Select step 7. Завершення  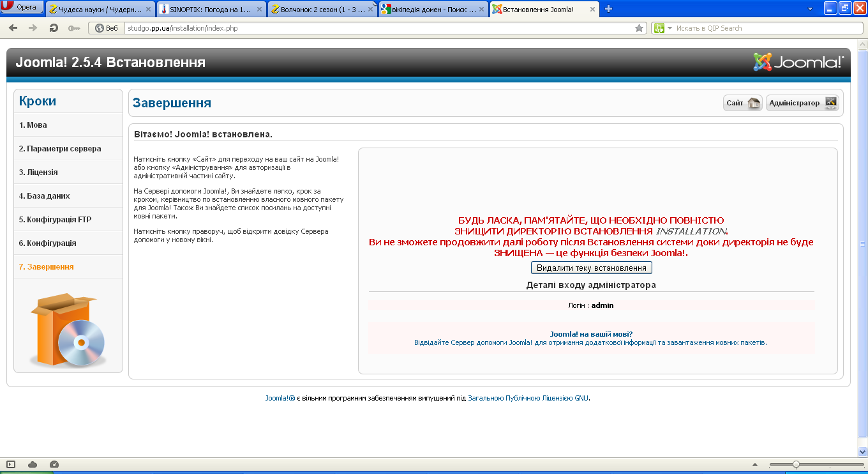click(68, 267)
